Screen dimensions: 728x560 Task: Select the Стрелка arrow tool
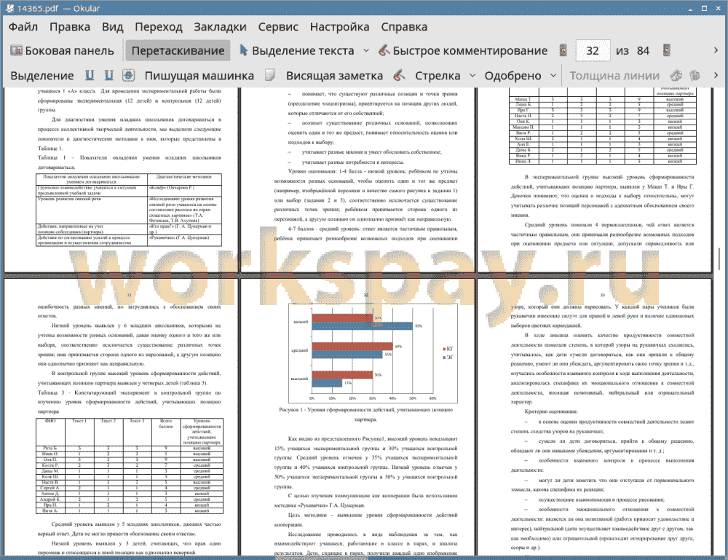tap(438, 76)
